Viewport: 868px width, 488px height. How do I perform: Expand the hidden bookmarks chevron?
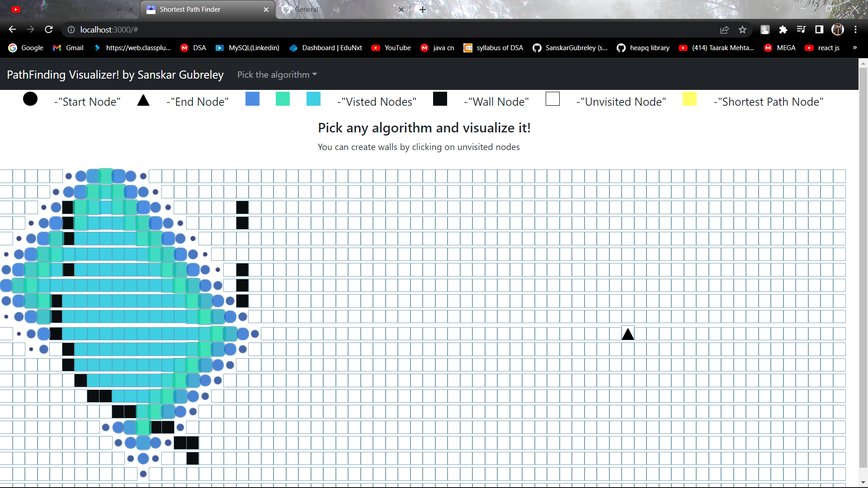854,47
